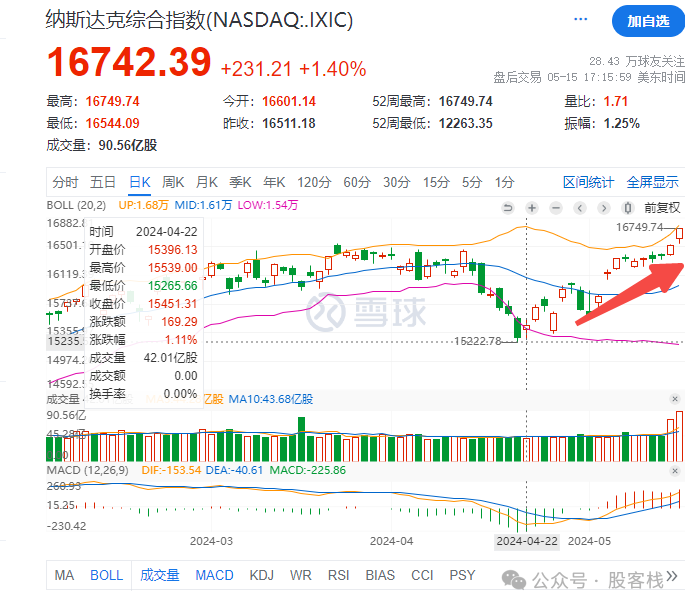685x607 pixels.
Task: Open the 前复权 adjustment dropdown
Action: click(662, 208)
